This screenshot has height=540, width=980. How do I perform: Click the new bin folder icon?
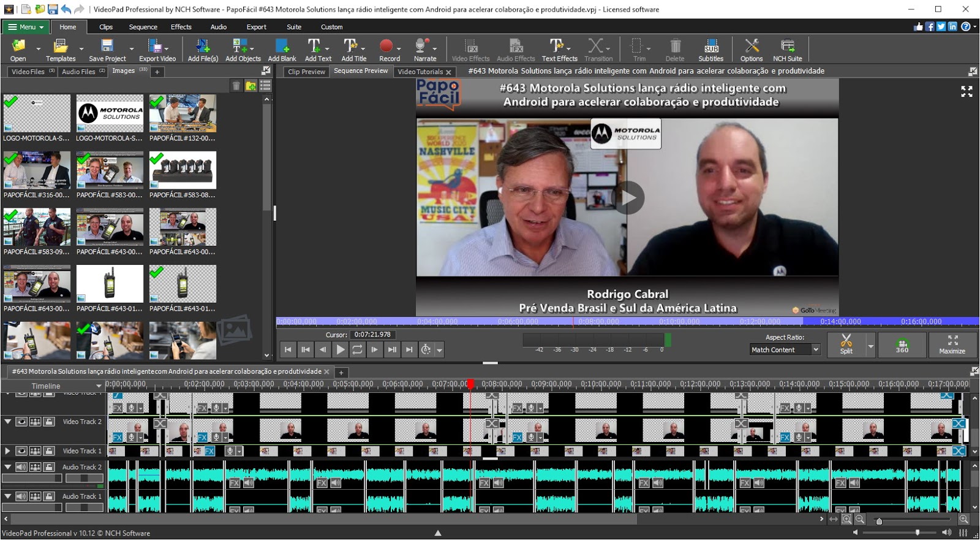pyautogui.click(x=251, y=86)
